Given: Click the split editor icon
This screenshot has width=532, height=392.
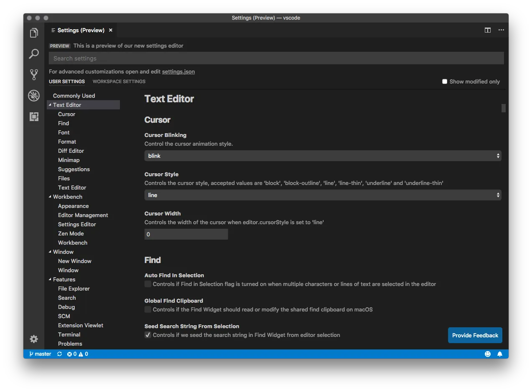Looking at the screenshot, I should tap(487, 30).
